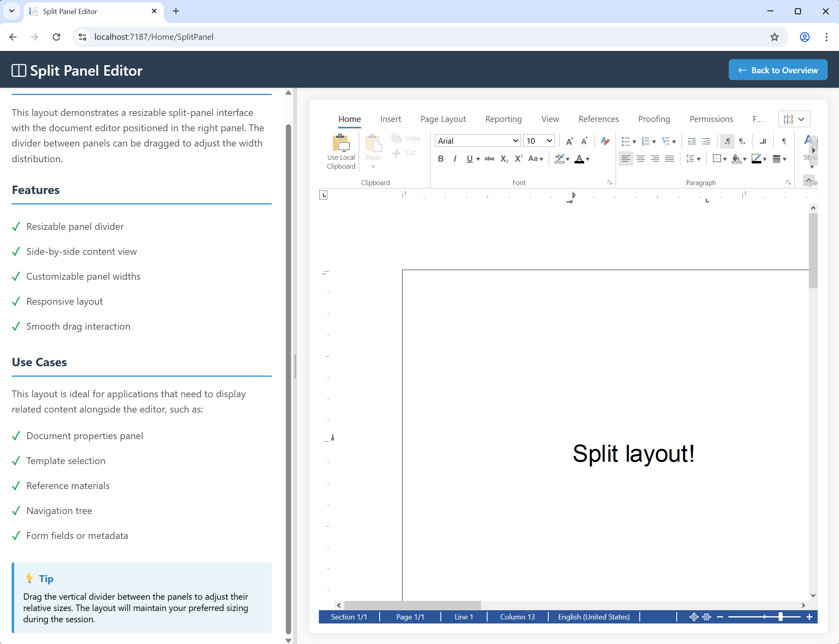Apply subscript formatting

(x=504, y=159)
